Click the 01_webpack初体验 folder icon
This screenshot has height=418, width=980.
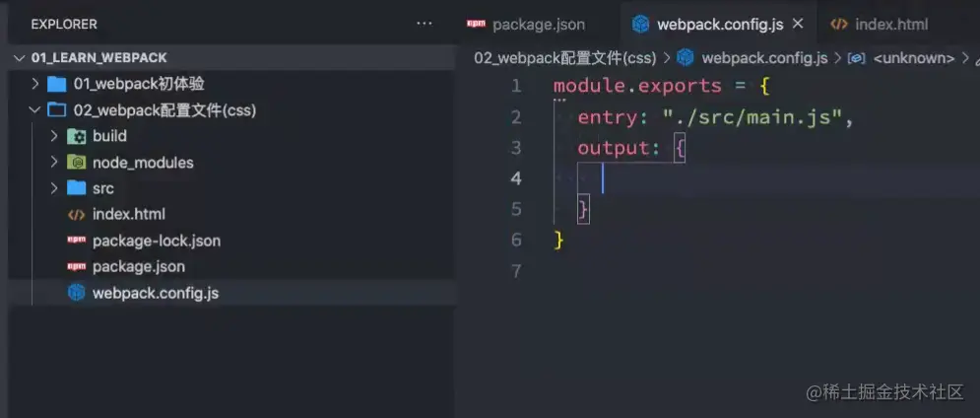(57, 84)
